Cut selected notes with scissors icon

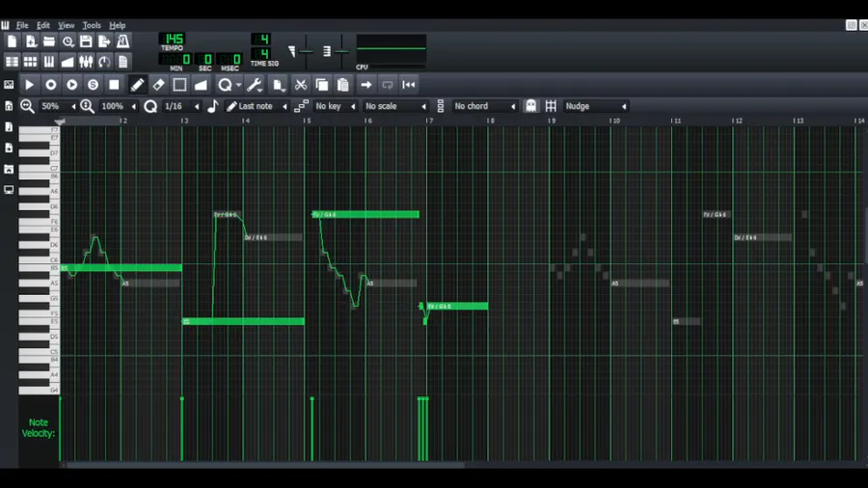(301, 85)
